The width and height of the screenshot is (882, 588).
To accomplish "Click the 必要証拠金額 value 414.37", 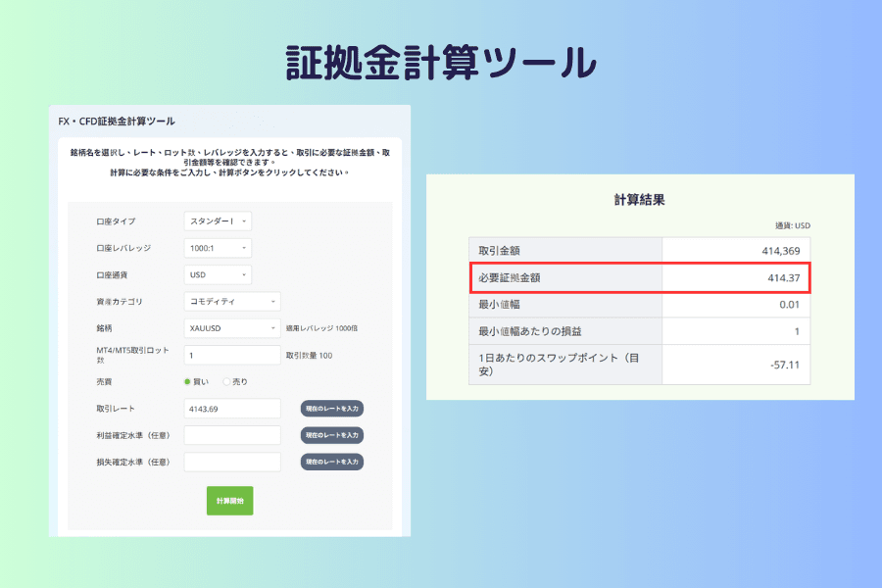I will pyautogui.click(x=784, y=278).
